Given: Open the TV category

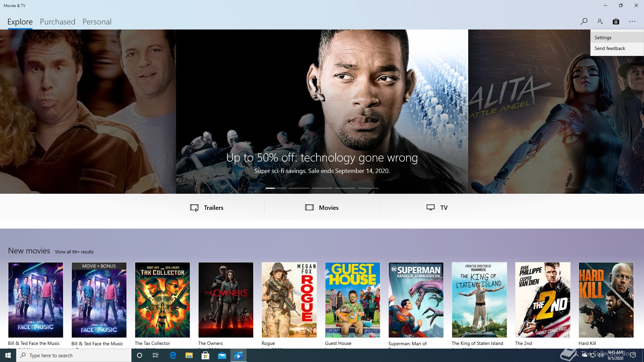Looking at the screenshot, I should pyautogui.click(x=437, y=207).
